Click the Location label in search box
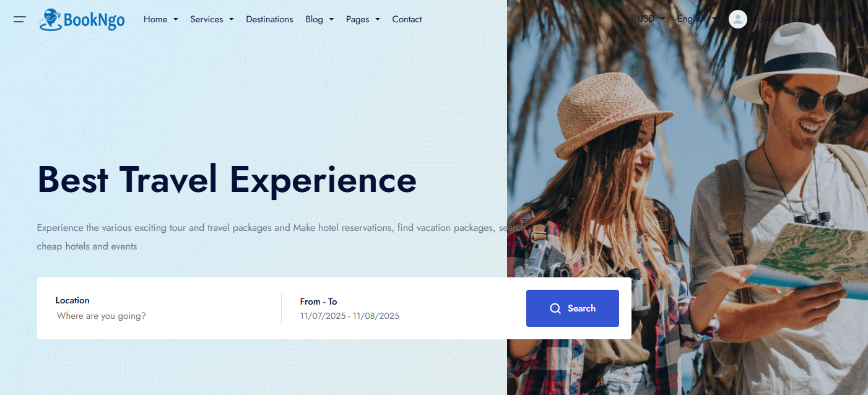The image size is (868, 395). 72,300
